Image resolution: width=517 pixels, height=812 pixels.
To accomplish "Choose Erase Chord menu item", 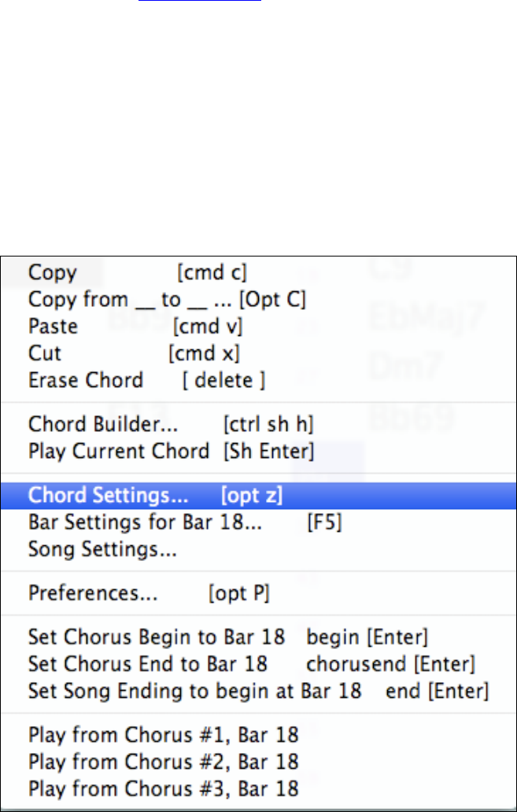I will (86, 381).
